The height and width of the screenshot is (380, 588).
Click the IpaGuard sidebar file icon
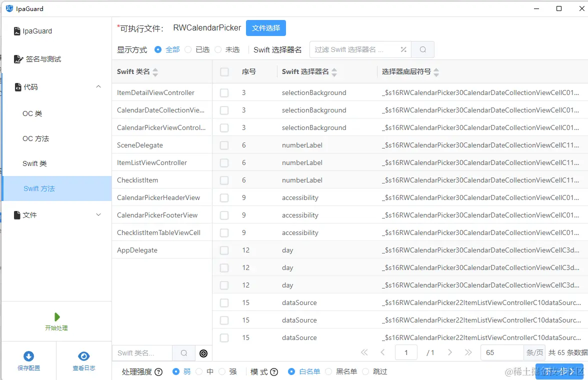(17, 31)
